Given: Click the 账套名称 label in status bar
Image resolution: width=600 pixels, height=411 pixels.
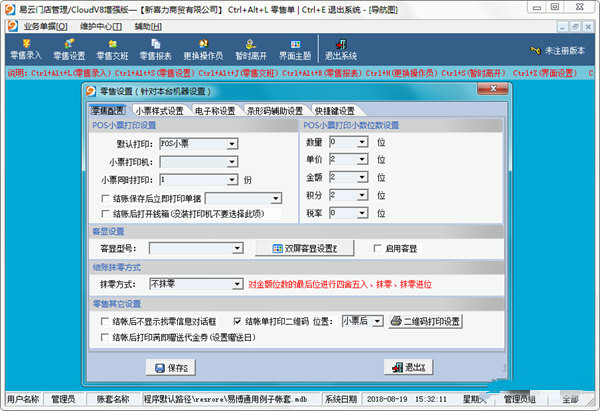Looking at the screenshot, I should click(112, 399).
